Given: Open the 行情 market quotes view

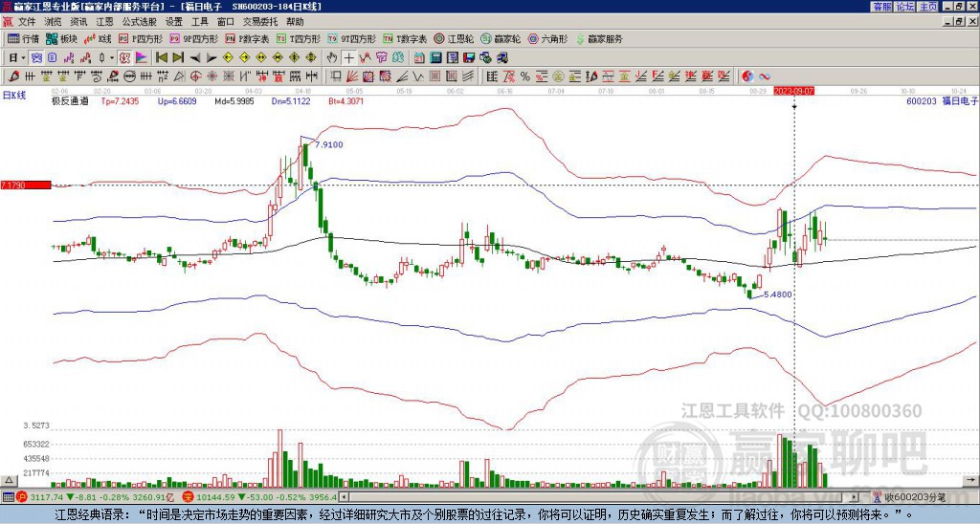Looking at the screenshot, I should click(23, 38).
